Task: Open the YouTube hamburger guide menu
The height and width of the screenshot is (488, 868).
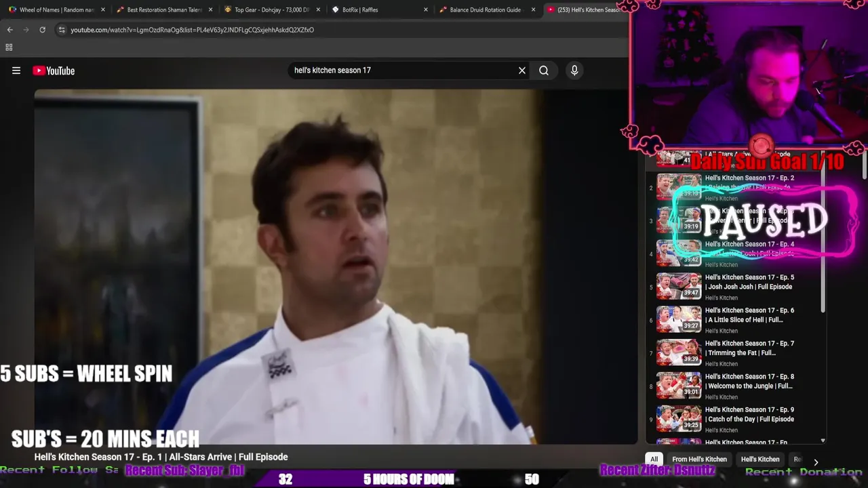Action: pyautogui.click(x=16, y=70)
